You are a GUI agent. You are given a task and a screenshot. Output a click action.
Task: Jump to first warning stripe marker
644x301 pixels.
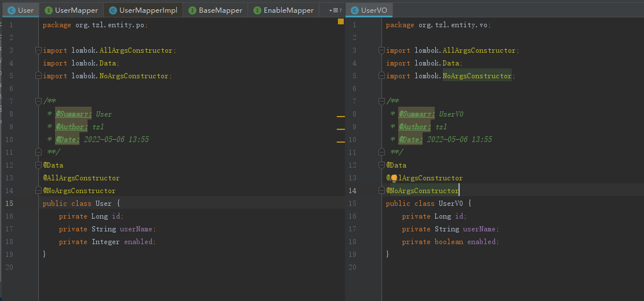click(x=341, y=117)
